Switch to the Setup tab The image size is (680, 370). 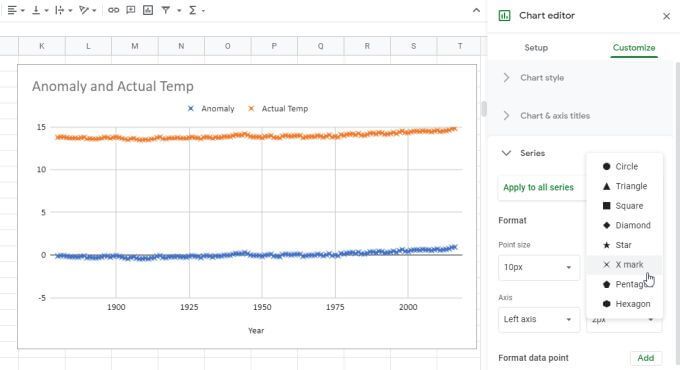(536, 48)
